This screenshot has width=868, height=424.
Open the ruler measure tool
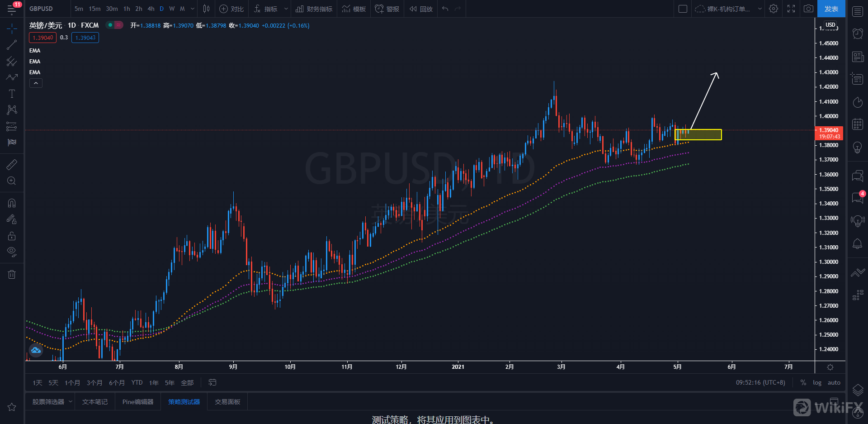point(12,165)
